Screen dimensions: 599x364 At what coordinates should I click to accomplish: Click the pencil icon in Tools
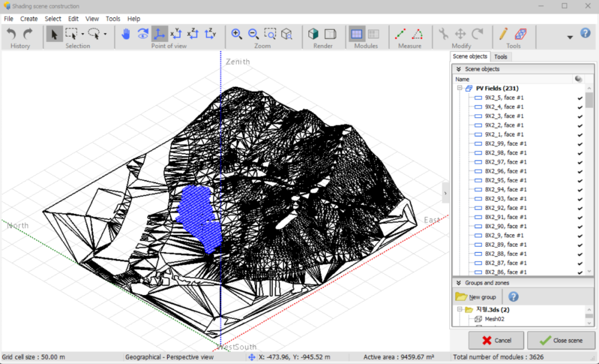(503, 34)
